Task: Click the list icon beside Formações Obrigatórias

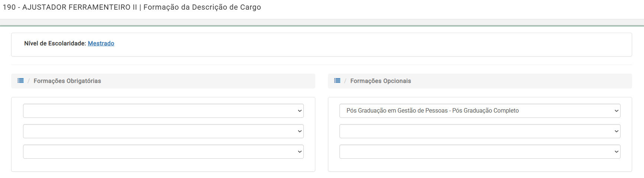Action: click(x=20, y=81)
